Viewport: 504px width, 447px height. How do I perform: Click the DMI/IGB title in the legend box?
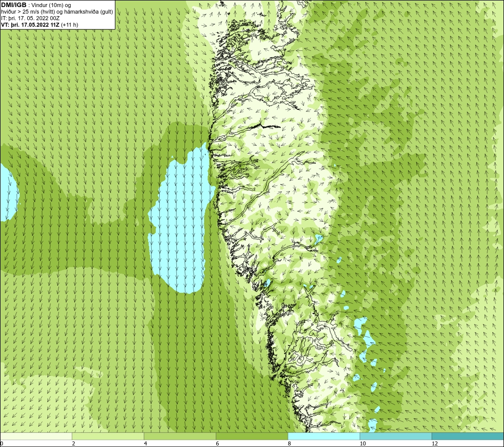coord(14,5)
